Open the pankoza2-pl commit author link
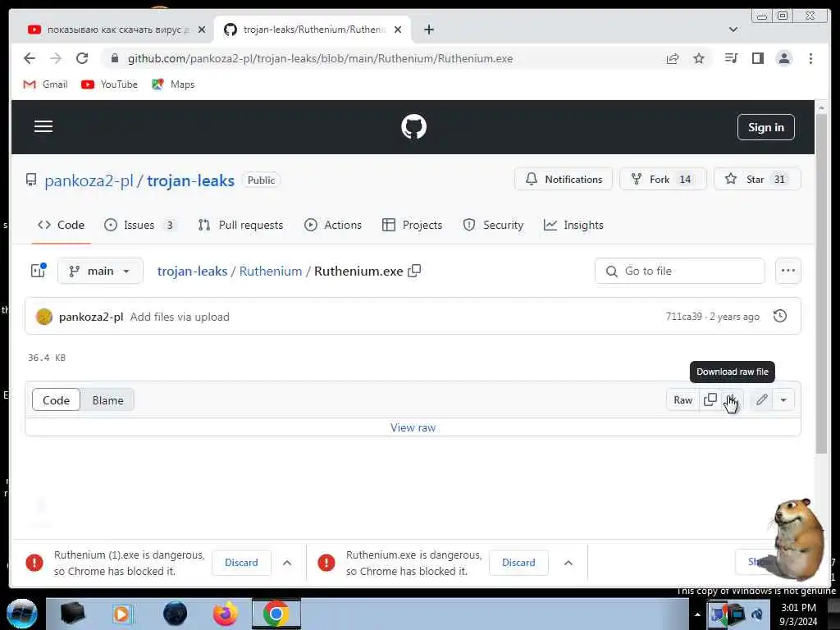Image resolution: width=840 pixels, height=630 pixels. [x=91, y=317]
